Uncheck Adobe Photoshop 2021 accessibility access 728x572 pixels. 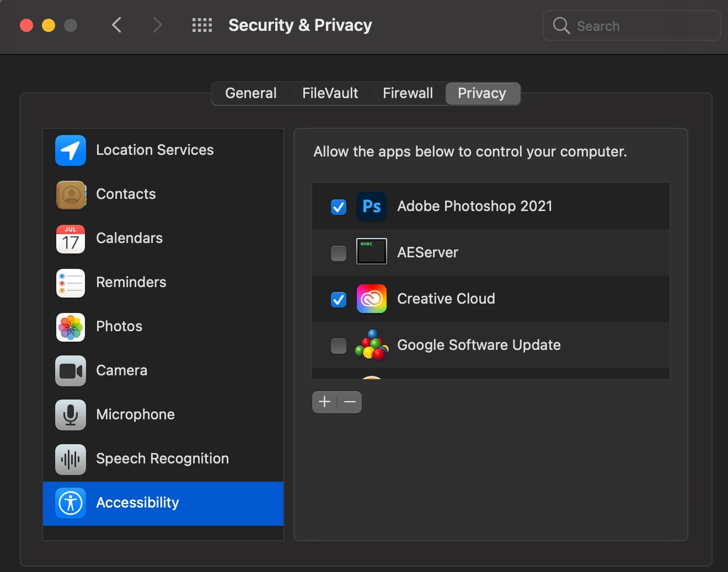click(x=339, y=207)
